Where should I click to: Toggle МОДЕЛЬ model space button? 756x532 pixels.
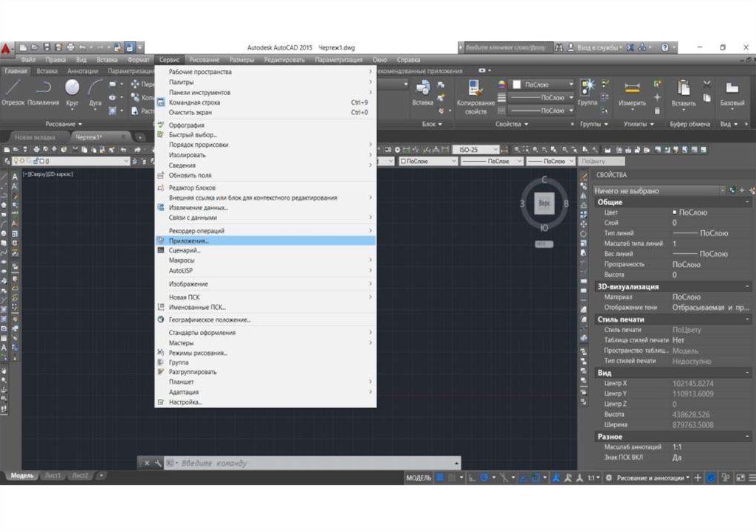[419, 478]
